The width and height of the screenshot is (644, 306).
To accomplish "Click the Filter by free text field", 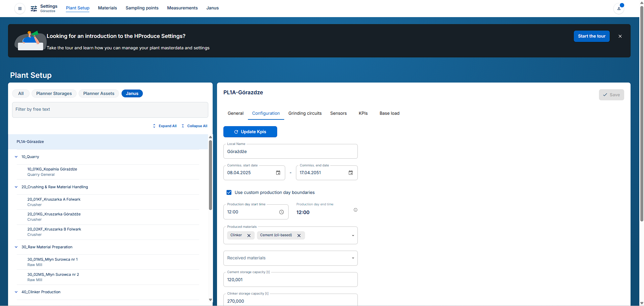I will [x=110, y=110].
